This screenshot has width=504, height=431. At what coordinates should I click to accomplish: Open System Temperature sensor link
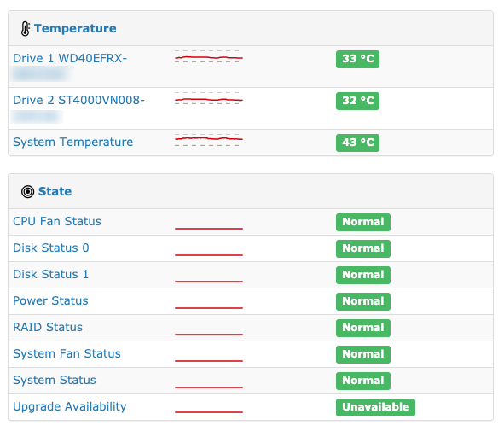73,142
